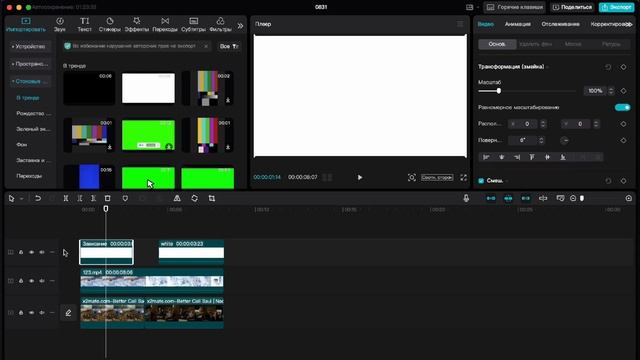640x360 pixels.
Task: Click the Экспорт export button
Action: pos(616,7)
